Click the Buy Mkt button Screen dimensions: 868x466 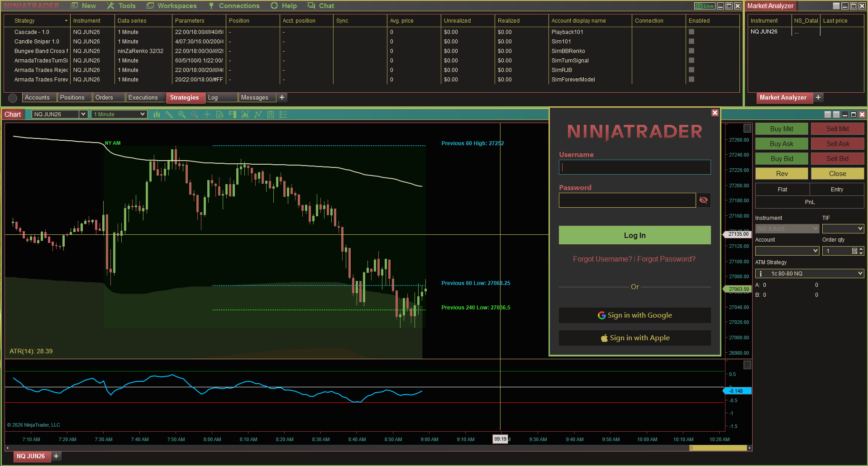click(x=782, y=129)
